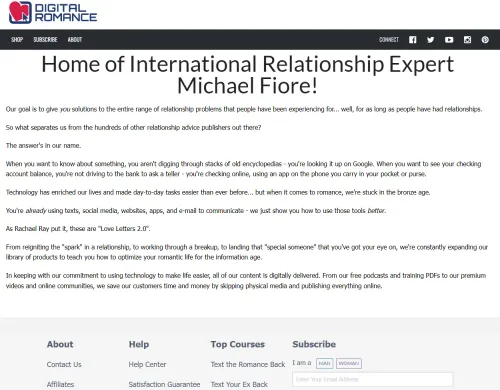Open the Contact Us footer link
The height and width of the screenshot is (390, 500).
click(x=64, y=364)
